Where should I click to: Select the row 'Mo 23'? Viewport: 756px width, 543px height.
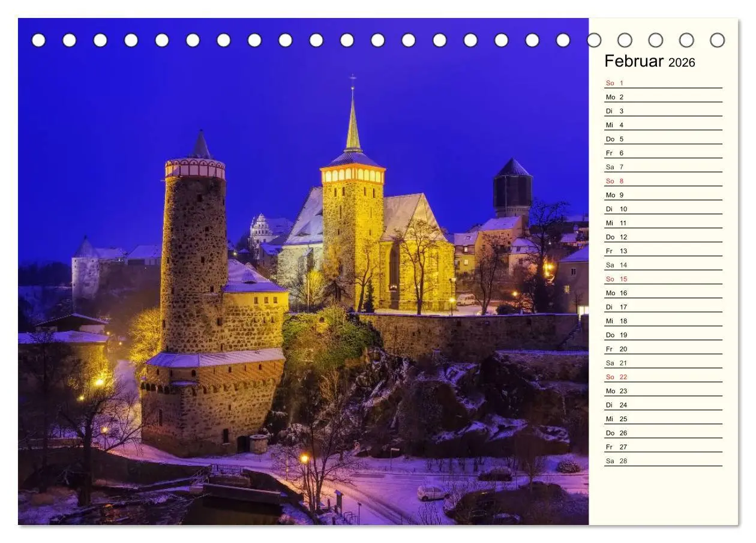click(663, 391)
